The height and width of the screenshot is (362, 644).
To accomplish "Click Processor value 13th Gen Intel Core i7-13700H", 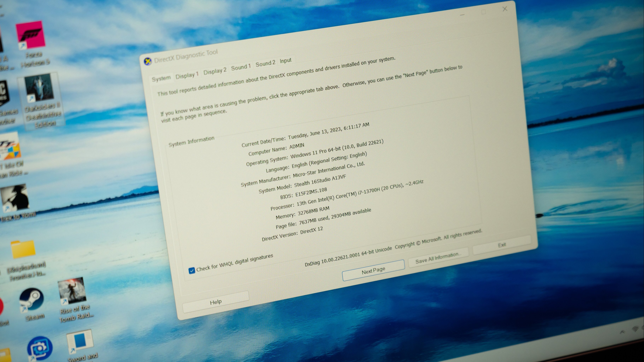I will pyautogui.click(x=360, y=193).
